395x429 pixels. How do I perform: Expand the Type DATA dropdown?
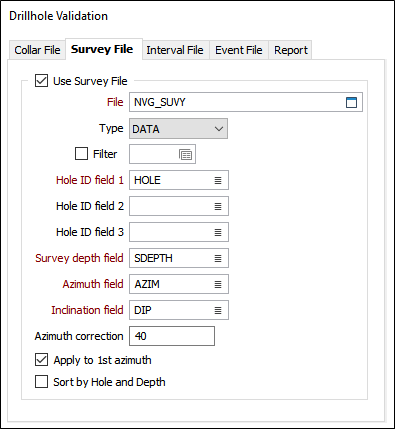tap(178, 129)
